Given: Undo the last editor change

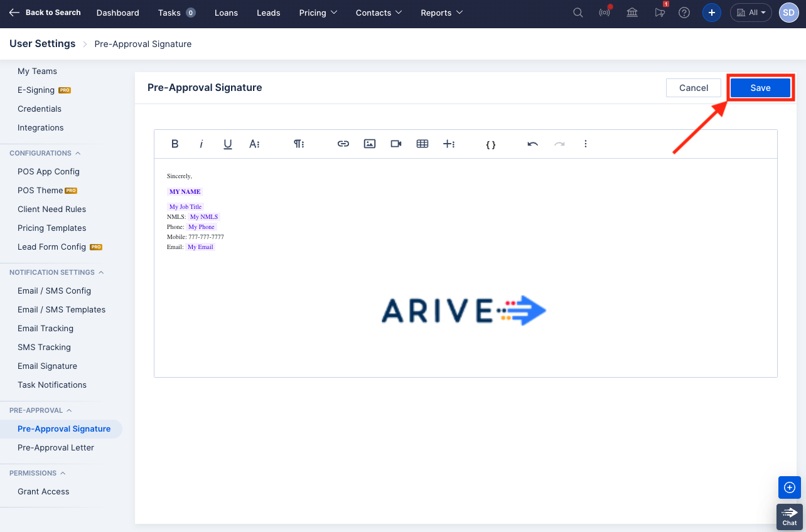Looking at the screenshot, I should 533,144.
